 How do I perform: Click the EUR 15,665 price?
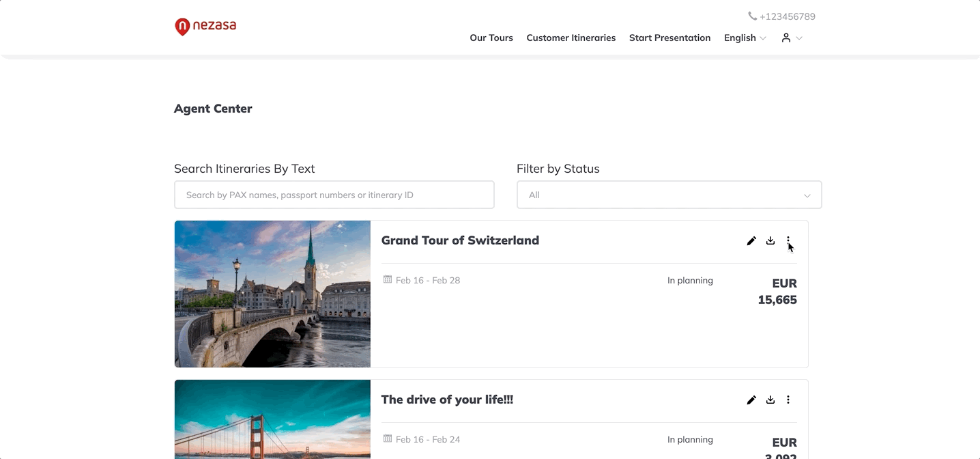777,292
